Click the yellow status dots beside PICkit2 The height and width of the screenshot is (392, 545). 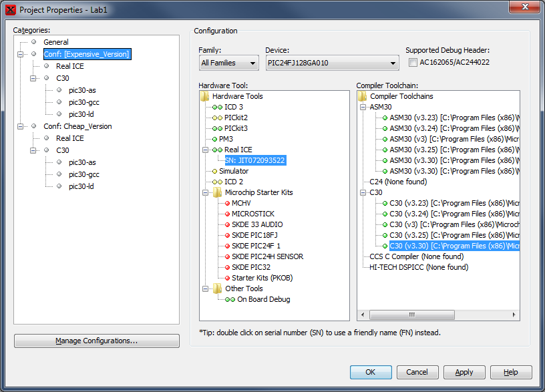(217, 118)
